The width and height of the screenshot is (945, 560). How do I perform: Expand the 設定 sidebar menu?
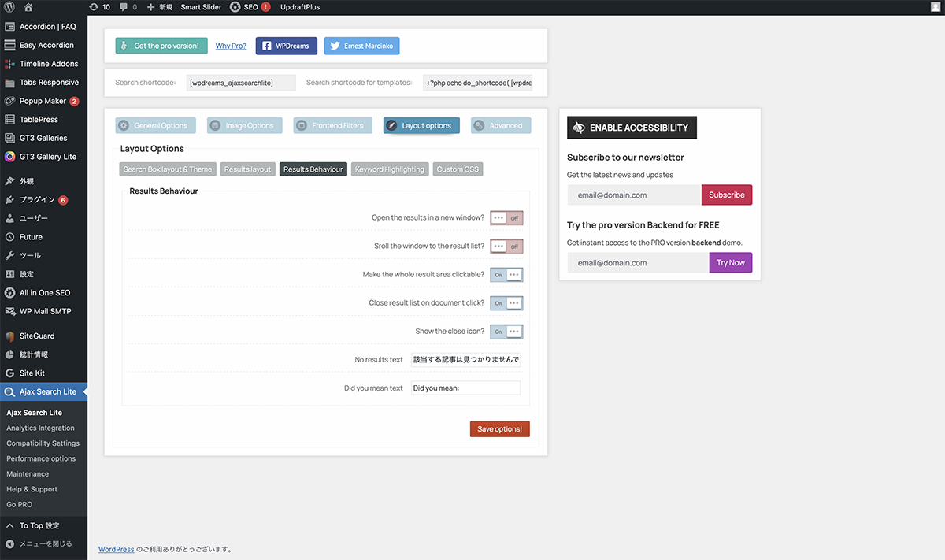click(27, 274)
